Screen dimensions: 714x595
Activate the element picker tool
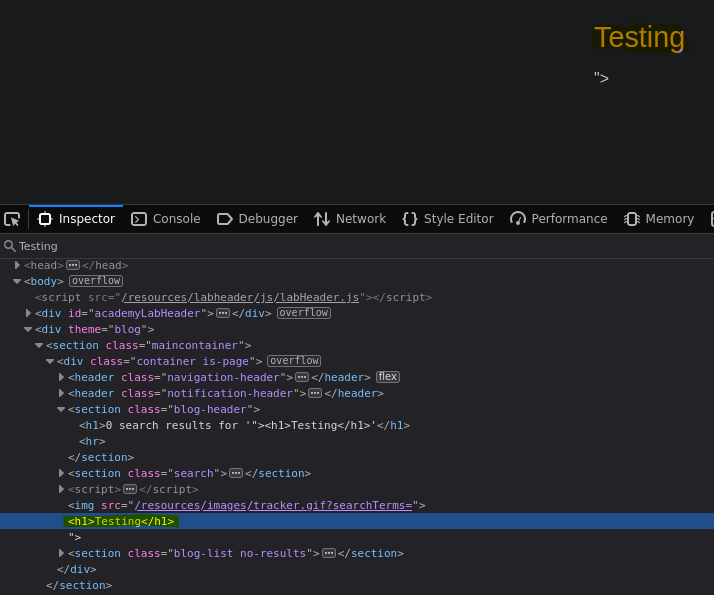pyautogui.click(x=12, y=219)
